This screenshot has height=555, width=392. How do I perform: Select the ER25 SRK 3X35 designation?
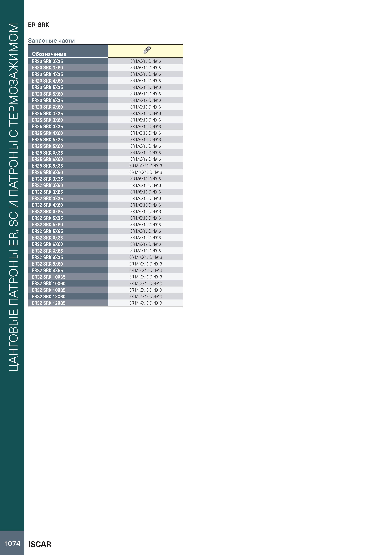click(x=47, y=114)
